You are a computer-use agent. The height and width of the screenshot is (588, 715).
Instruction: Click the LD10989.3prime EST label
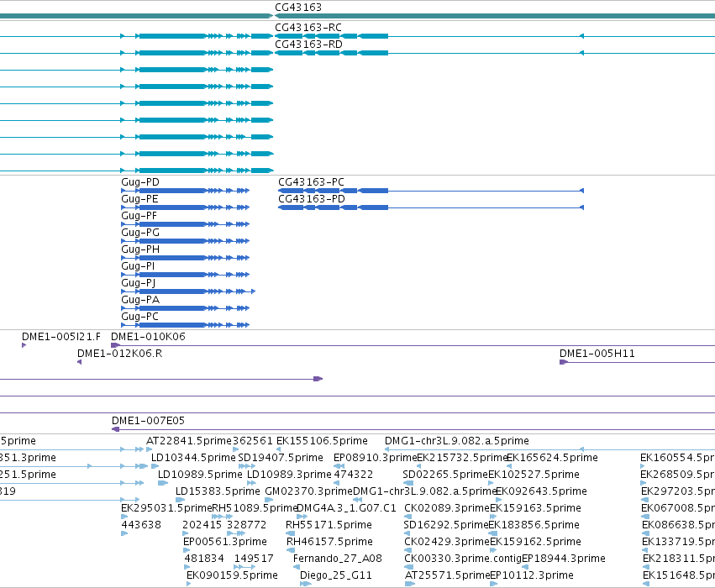click(x=289, y=474)
